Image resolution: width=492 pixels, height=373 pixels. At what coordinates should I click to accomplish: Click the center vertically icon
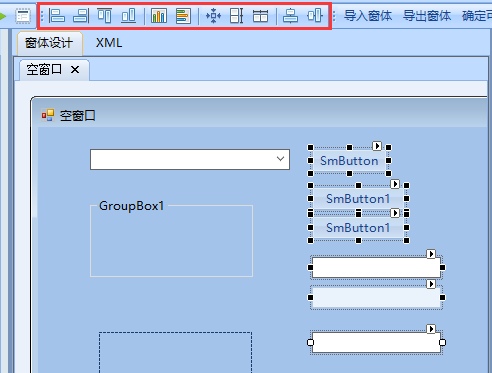[315, 16]
